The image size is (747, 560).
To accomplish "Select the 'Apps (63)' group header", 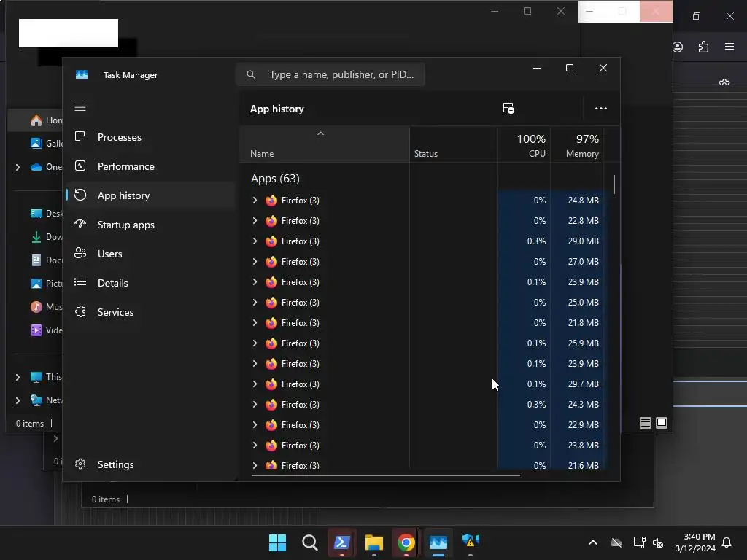I will point(275,179).
